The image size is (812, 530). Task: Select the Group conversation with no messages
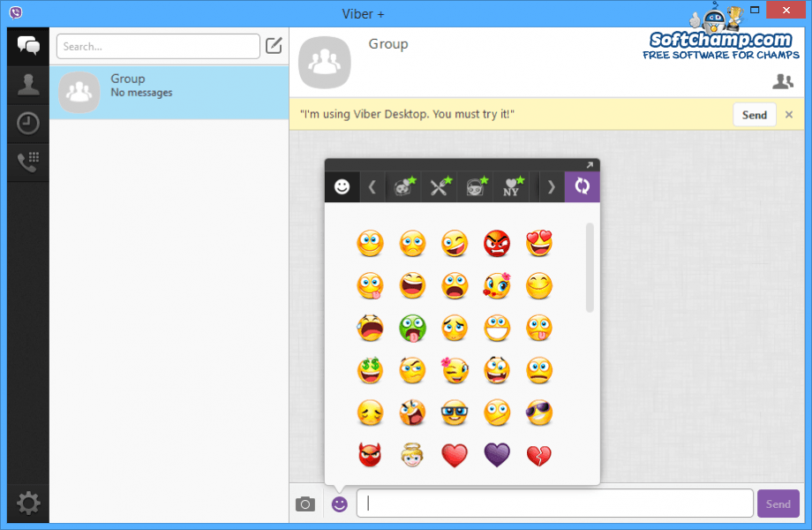point(169,93)
